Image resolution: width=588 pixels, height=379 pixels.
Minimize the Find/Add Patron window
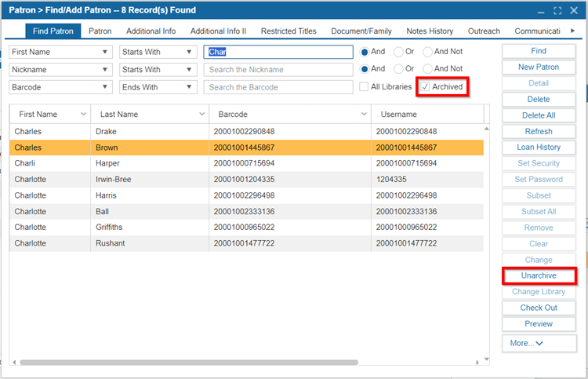tap(540, 11)
